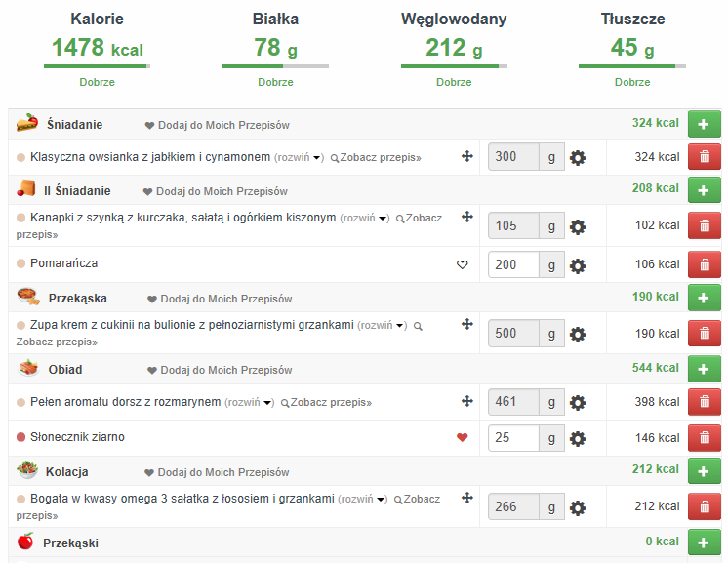Click move arrows icon for Kanapki z szynką

(467, 217)
